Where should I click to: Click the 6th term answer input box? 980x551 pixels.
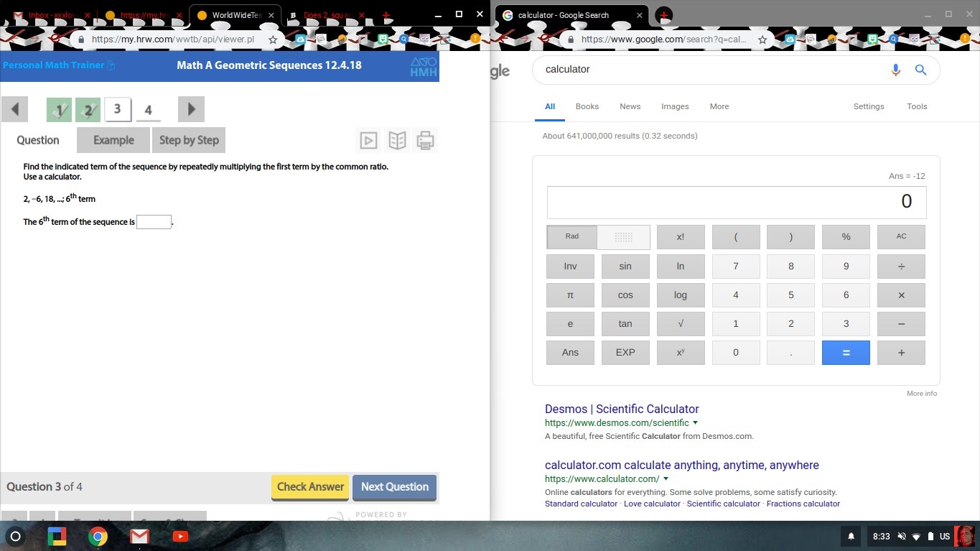tap(154, 222)
